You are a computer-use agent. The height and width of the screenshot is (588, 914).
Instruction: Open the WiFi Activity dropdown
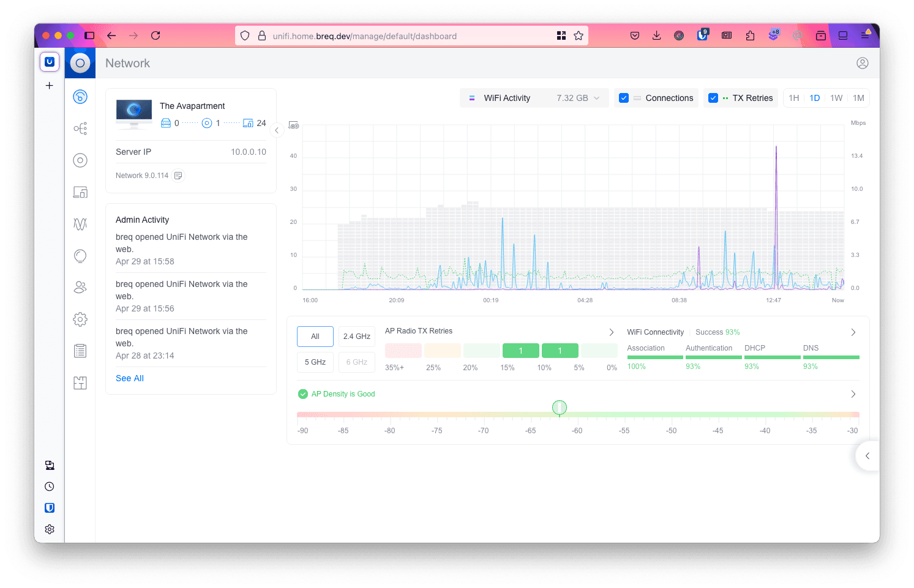534,98
